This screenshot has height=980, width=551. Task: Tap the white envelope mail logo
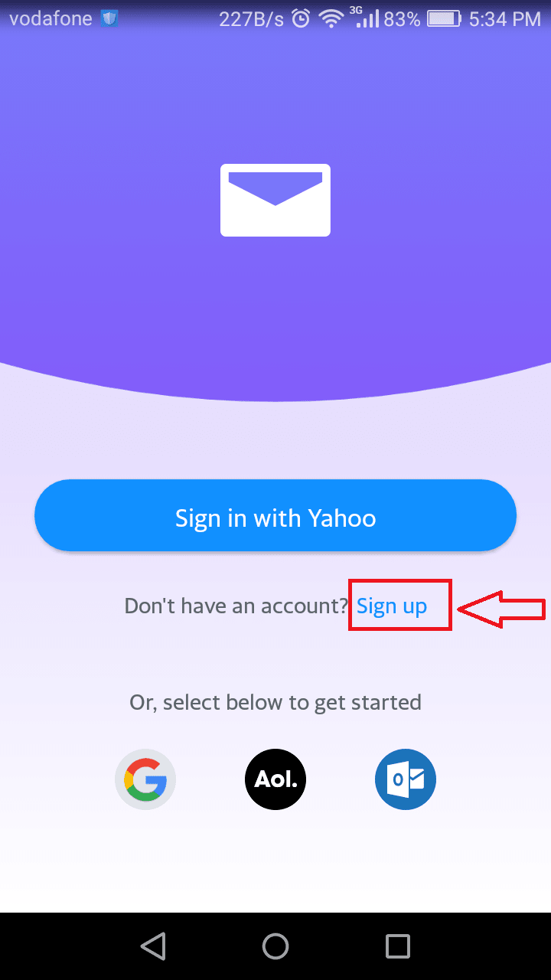275,200
